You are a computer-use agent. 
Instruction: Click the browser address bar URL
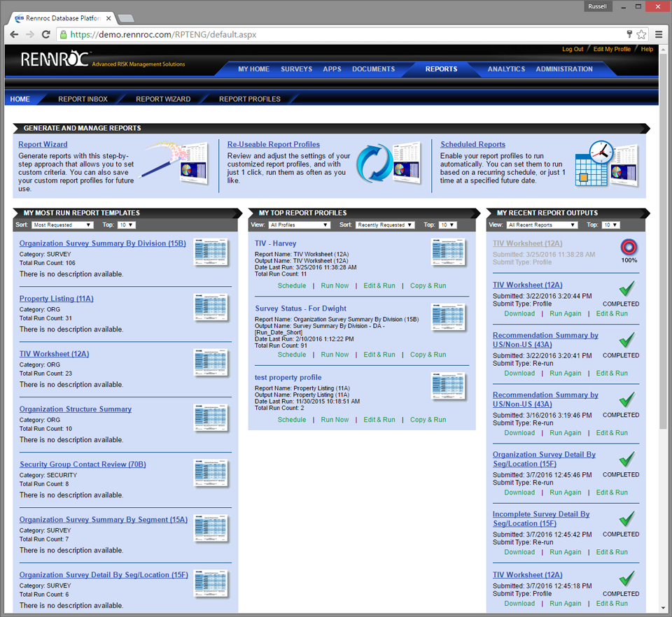click(163, 35)
